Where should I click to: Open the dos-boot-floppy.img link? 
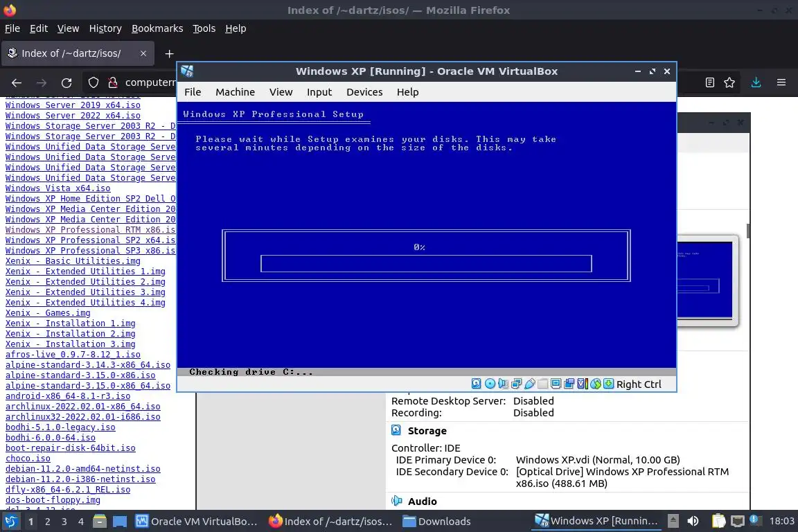(x=53, y=500)
